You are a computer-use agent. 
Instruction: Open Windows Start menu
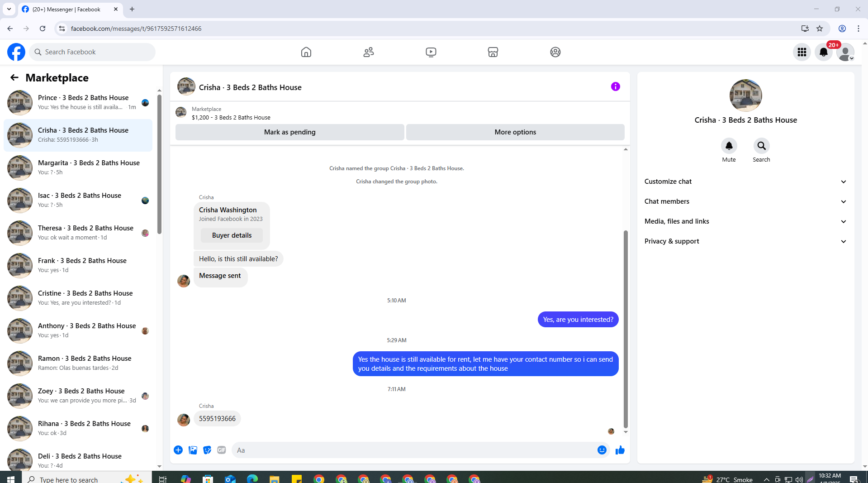(x=11, y=478)
